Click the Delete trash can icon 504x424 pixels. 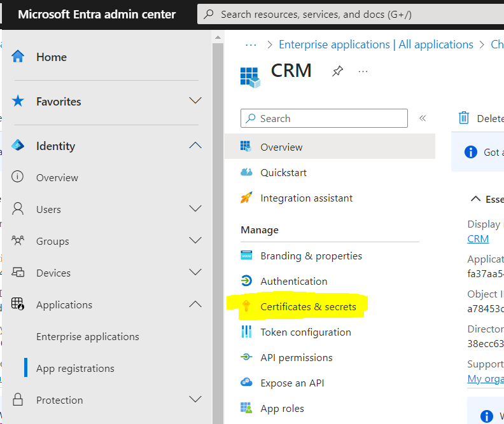click(x=464, y=118)
